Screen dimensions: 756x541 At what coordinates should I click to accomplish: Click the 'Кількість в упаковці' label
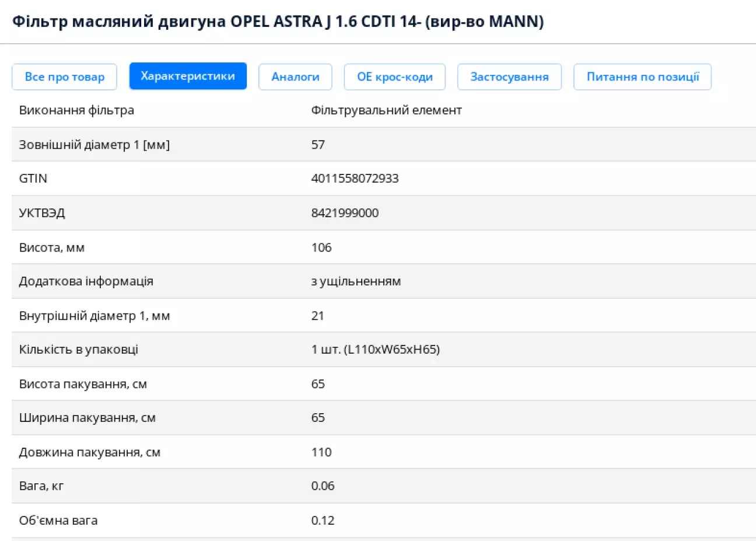79,350
